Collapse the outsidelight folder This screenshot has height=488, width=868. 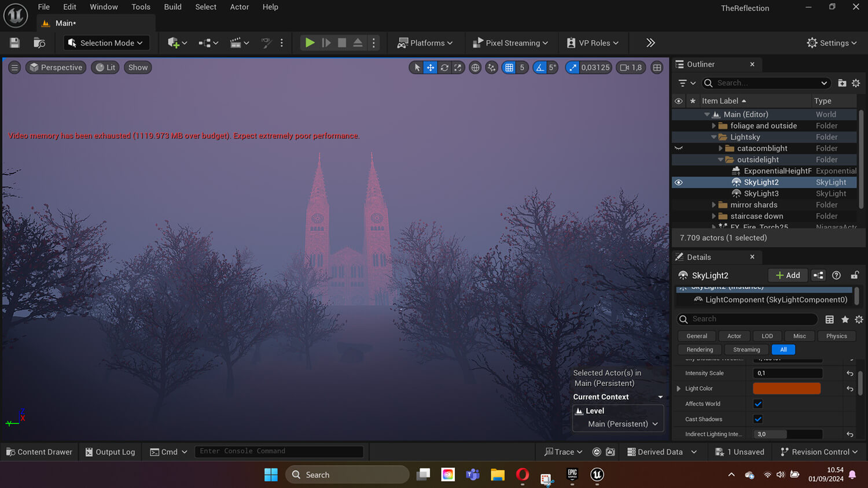coord(720,160)
